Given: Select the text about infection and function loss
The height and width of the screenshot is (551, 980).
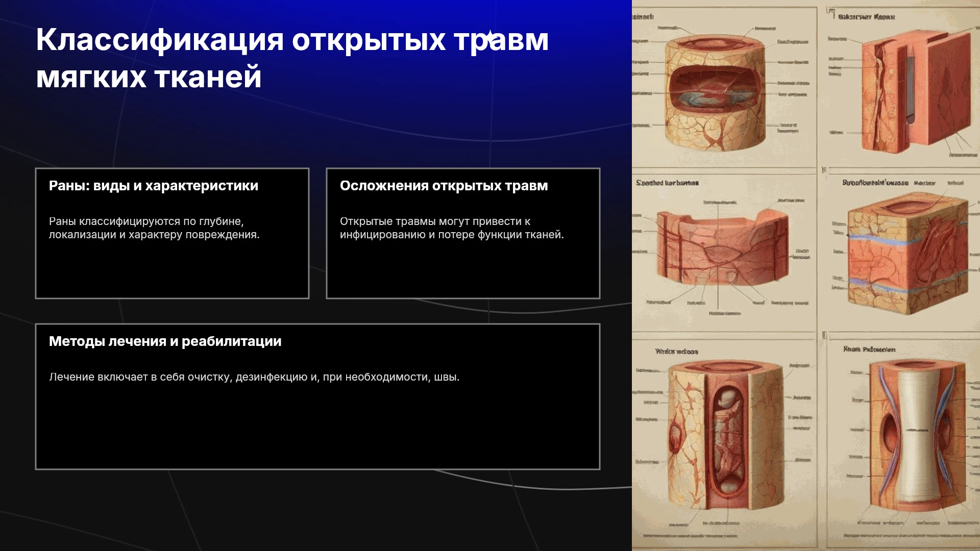Looking at the screenshot, I should tap(452, 228).
